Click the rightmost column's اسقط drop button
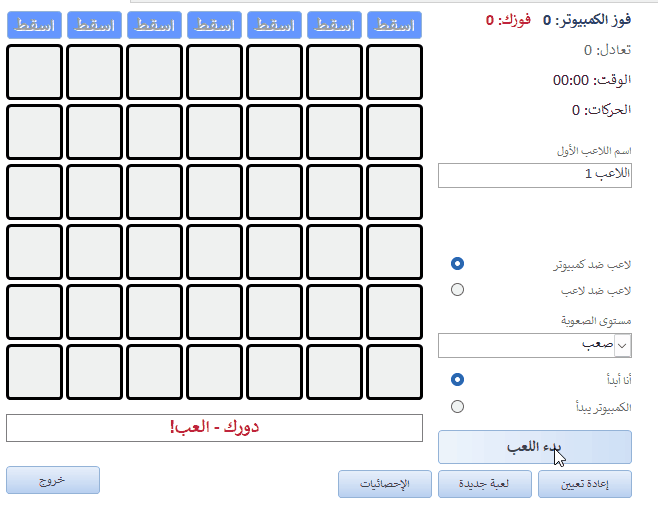658x532 pixels. [x=394, y=26]
